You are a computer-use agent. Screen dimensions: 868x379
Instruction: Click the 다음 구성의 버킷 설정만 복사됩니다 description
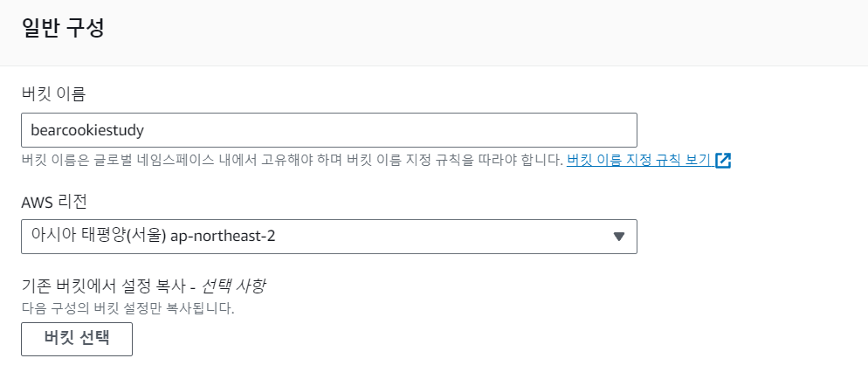(x=128, y=307)
